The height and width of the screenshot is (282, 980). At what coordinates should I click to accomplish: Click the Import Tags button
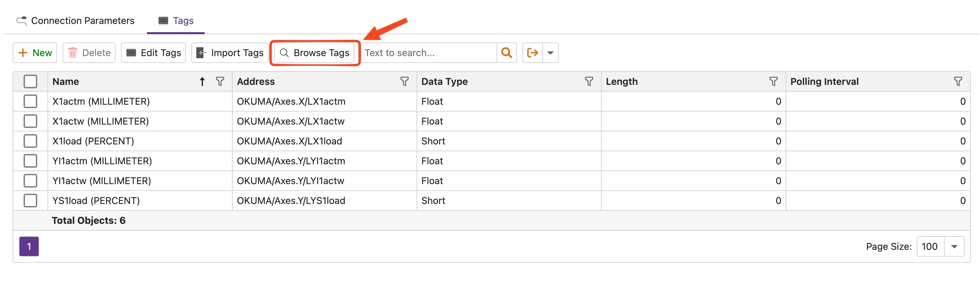[x=230, y=53]
